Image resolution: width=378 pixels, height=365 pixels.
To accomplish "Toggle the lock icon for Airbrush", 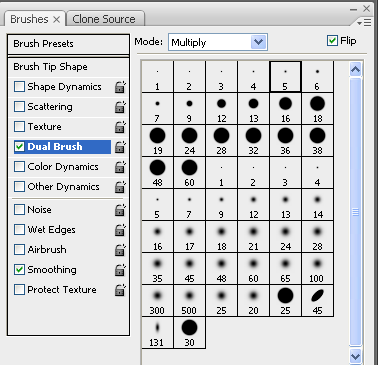I will point(120,250).
